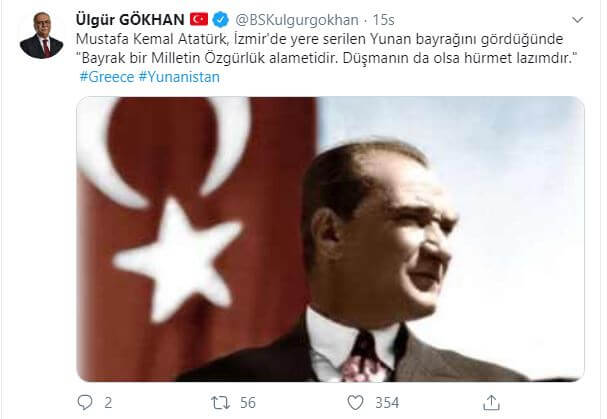Click the Ülgür GÖKHAN display name
The image size is (607, 419).
click(x=130, y=20)
